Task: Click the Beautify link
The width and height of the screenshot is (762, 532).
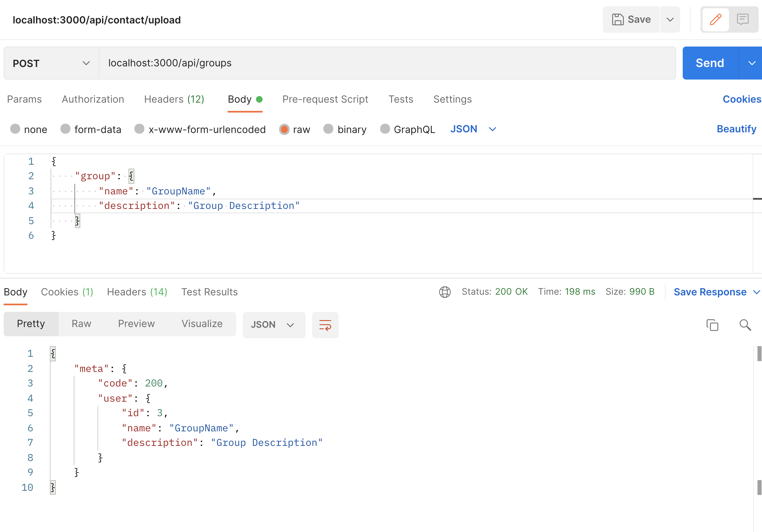Action: point(736,129)
